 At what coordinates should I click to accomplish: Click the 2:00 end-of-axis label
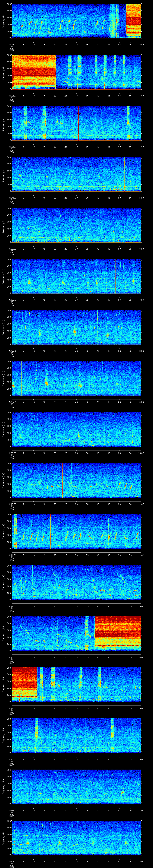pyautogui.click(x=141, y=44)
